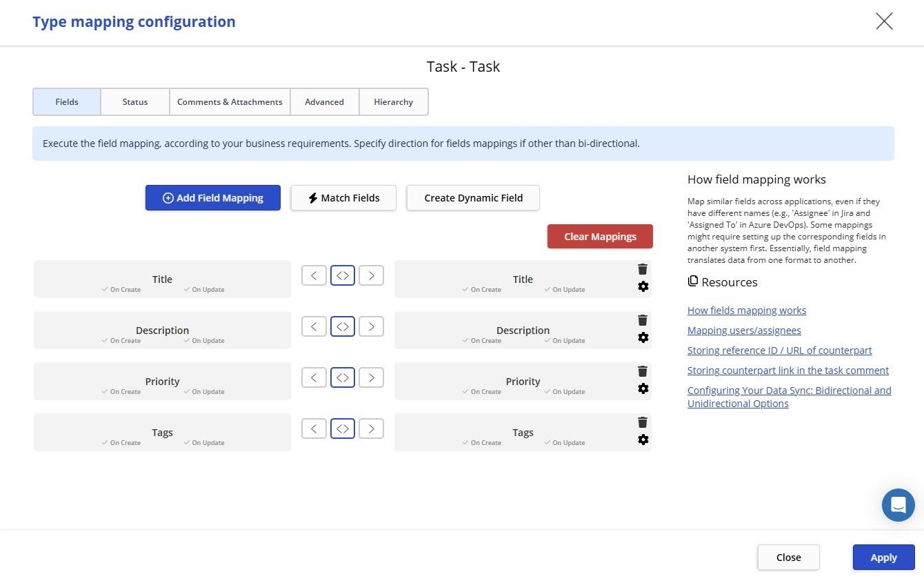Select the right Title field box
This screenshot has width=924, height=581.
click(x=523, y=279)
